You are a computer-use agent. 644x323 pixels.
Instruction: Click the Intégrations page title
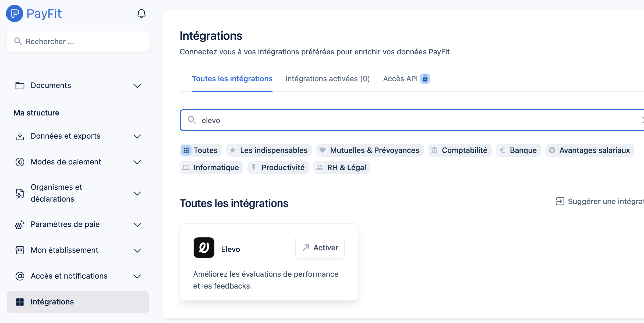pos(211,36)
